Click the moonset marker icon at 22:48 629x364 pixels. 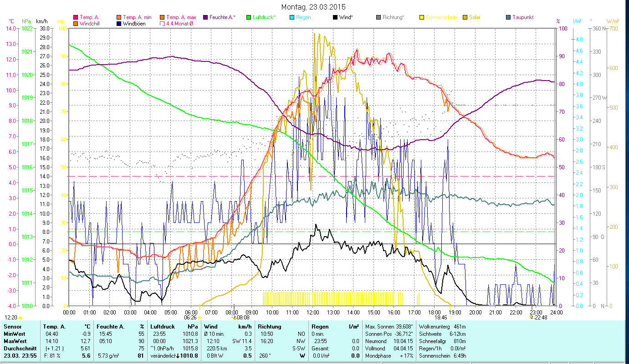[531, 318]
